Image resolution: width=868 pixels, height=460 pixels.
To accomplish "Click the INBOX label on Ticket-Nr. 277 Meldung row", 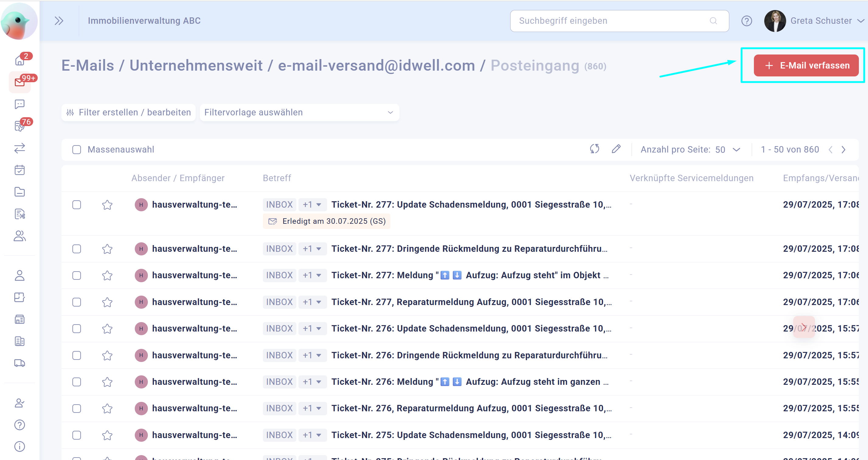I will click(x=279, y=276).
